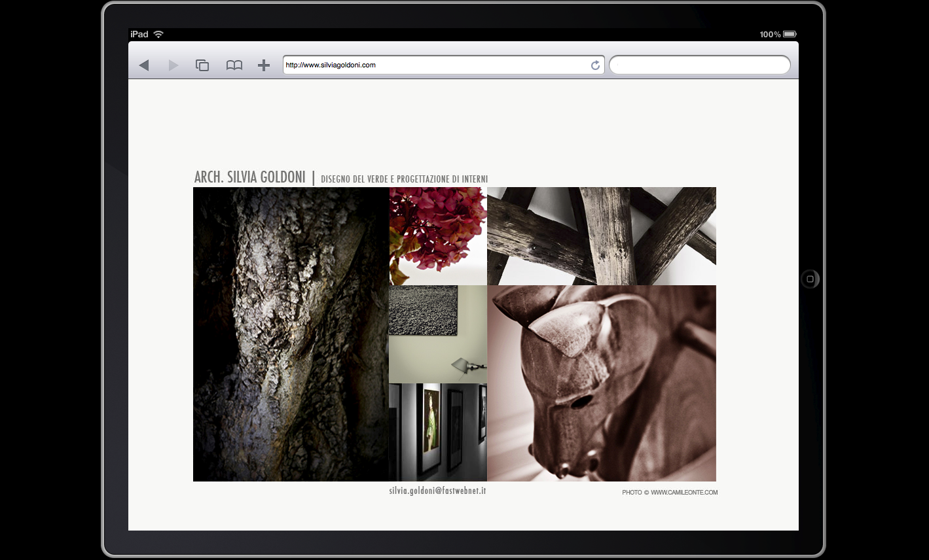Viewport: 929px width, 560px height.
Task: Open the tree bark photo
Action: (291, 334)
